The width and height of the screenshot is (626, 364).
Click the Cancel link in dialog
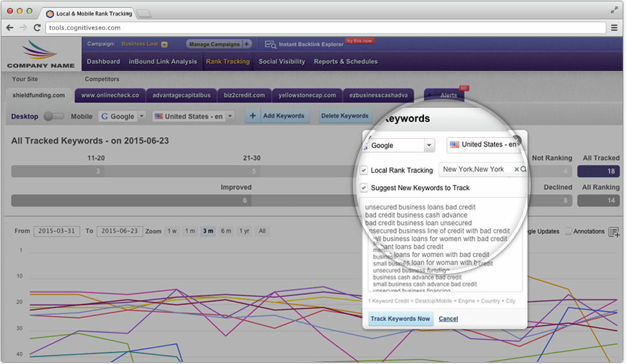click(449, 319)
